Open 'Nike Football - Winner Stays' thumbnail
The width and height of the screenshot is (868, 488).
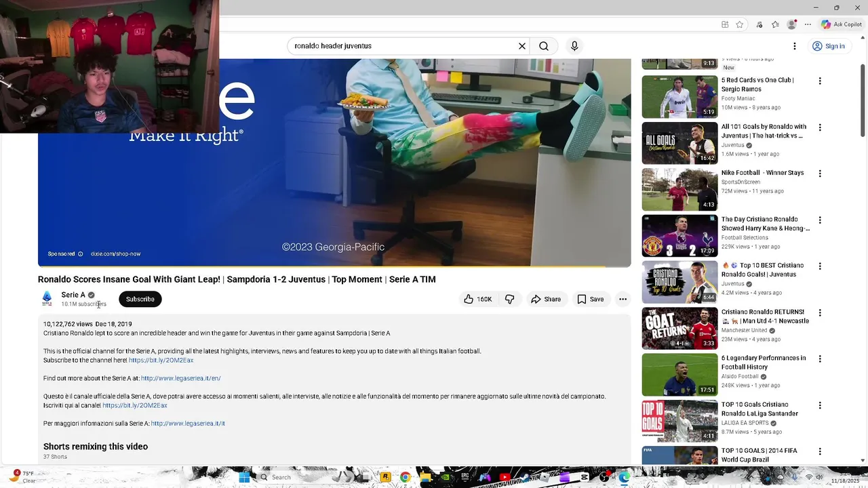tap(679, 189)
